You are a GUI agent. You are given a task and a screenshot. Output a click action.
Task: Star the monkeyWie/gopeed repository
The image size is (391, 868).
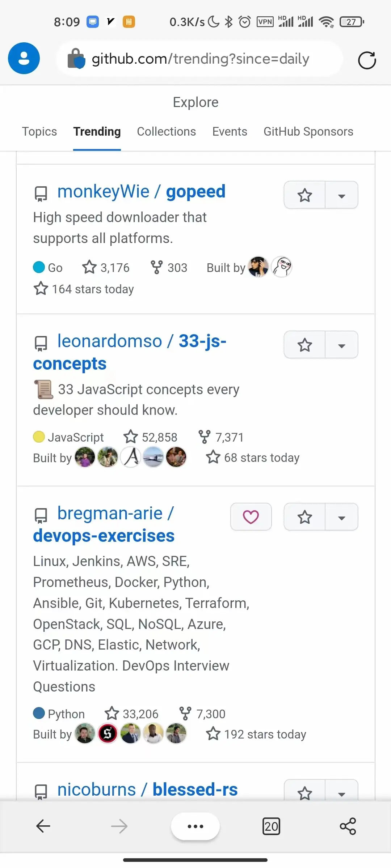point(304,195)
